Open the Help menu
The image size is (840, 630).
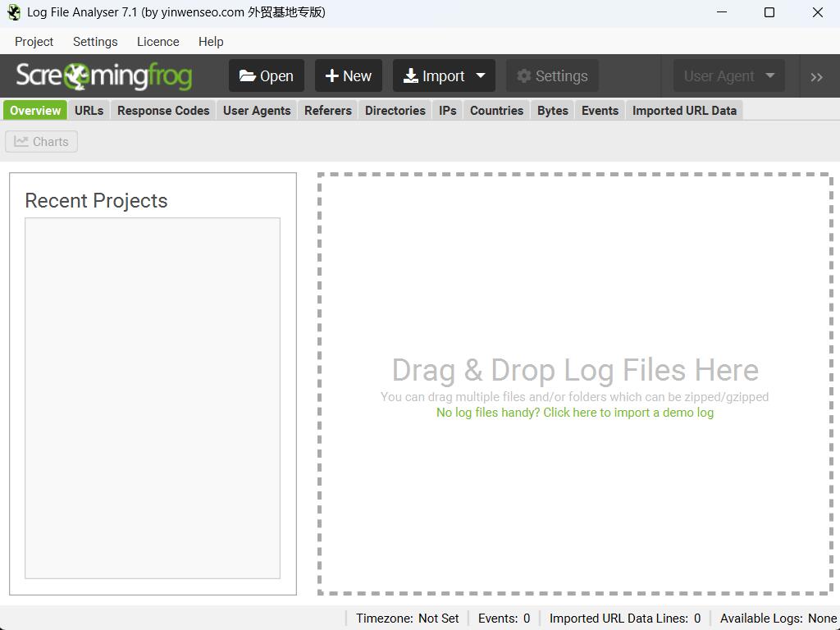pyautogui.click(x=211, y=42)
